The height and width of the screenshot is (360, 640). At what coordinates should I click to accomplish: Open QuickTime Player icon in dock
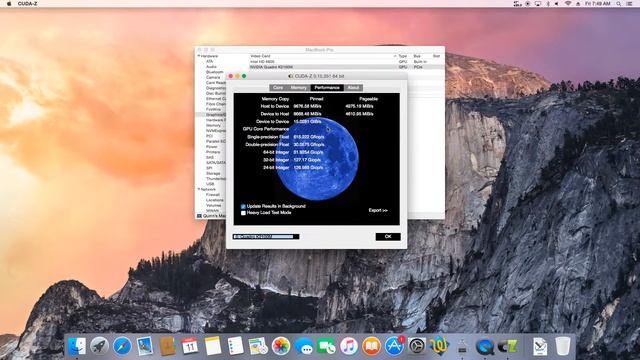point(484,347)
